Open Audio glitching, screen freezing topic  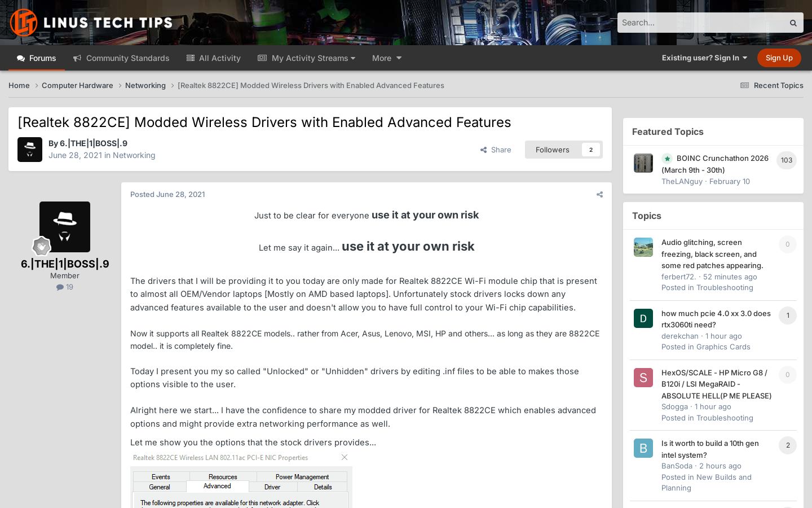(x=712, y=254)
